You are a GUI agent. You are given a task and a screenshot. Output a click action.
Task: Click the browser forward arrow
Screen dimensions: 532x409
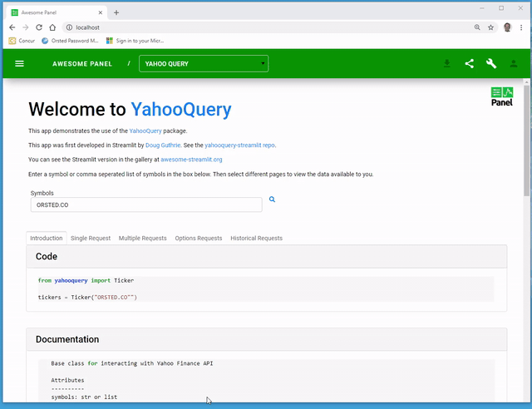point(26,27)
